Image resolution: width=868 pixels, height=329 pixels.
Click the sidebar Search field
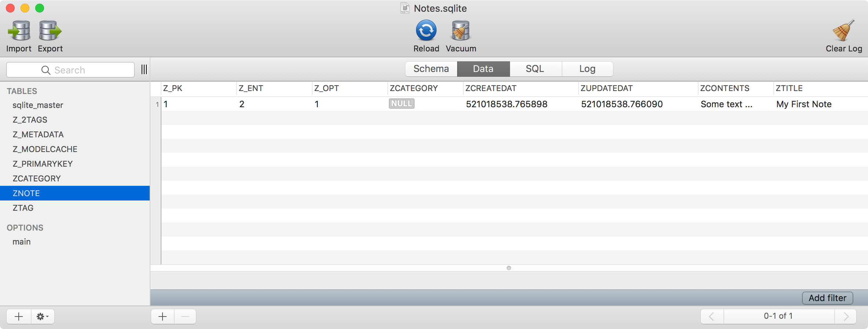click(70, 70)
